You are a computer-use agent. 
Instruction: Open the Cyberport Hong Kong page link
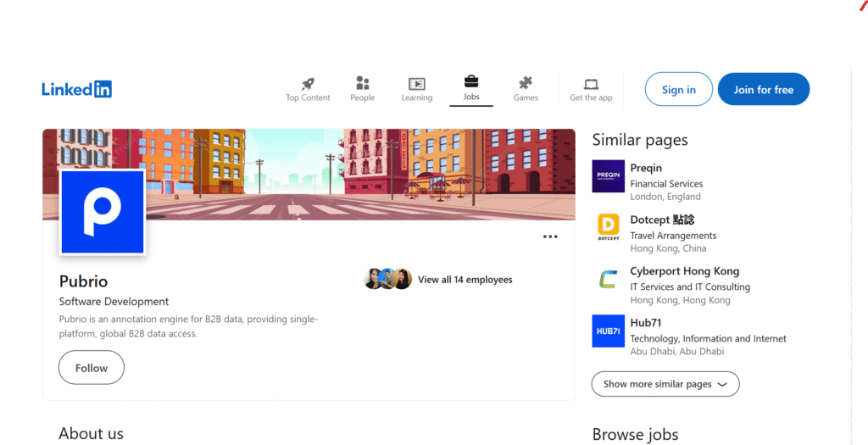[x=684, y=271]
